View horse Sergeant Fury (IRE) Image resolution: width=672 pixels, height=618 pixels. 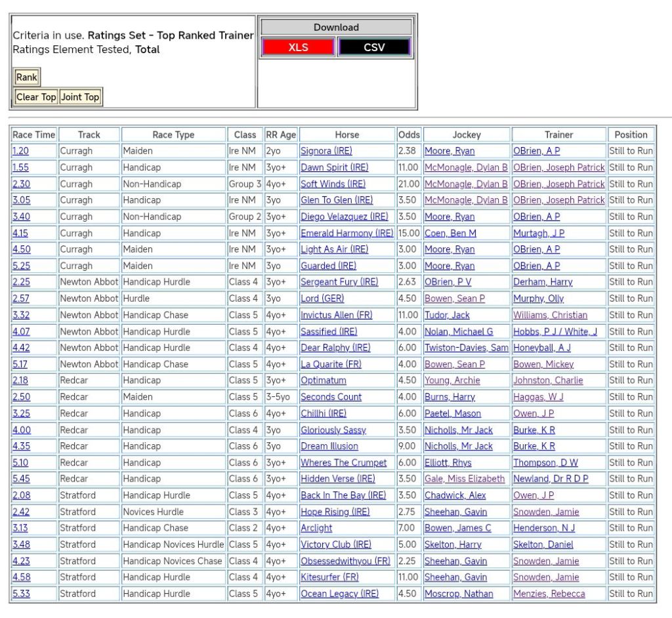339,282
